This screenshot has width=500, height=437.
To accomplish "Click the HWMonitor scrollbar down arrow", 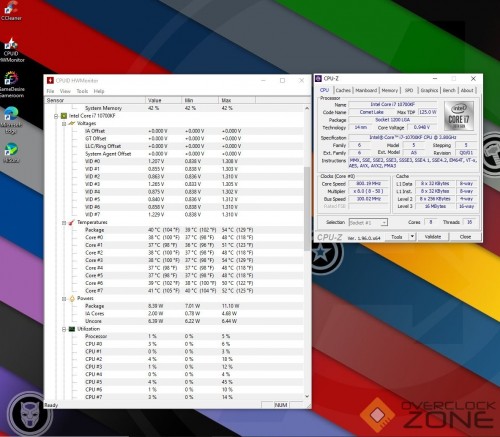I will coord(307,396).
